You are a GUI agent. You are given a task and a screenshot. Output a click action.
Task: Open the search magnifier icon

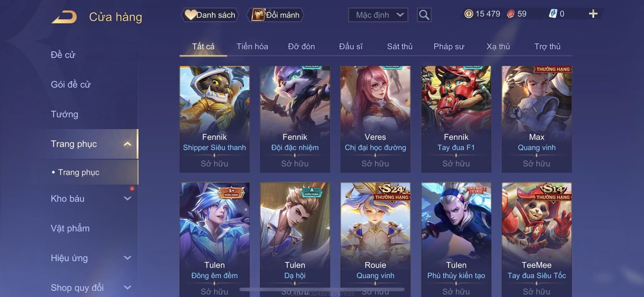coord(424,15)
